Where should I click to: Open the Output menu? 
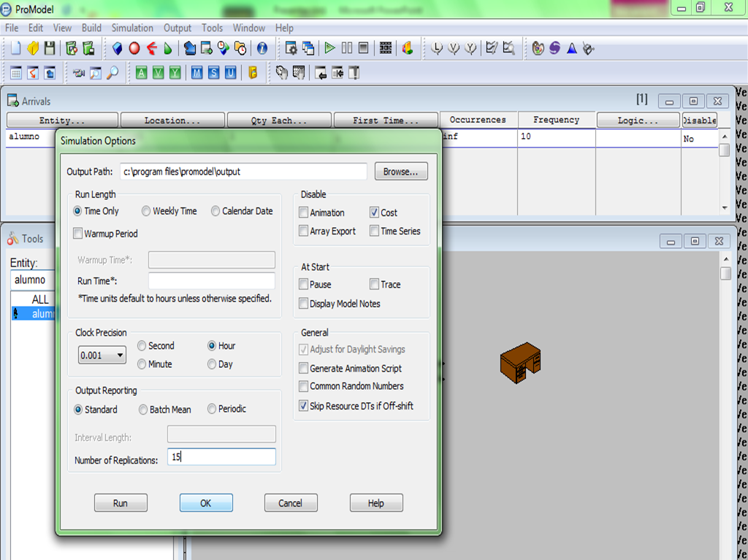[177, 28]
